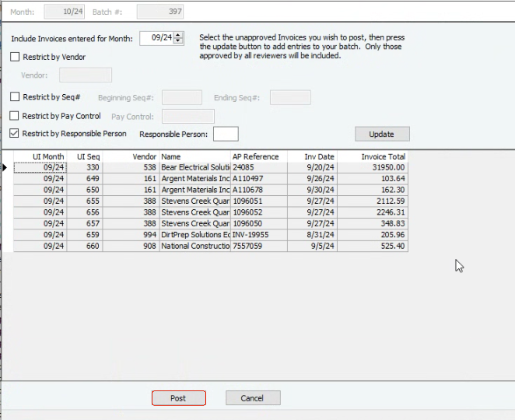Click row indicator arrow beside first row

[5, 167]
